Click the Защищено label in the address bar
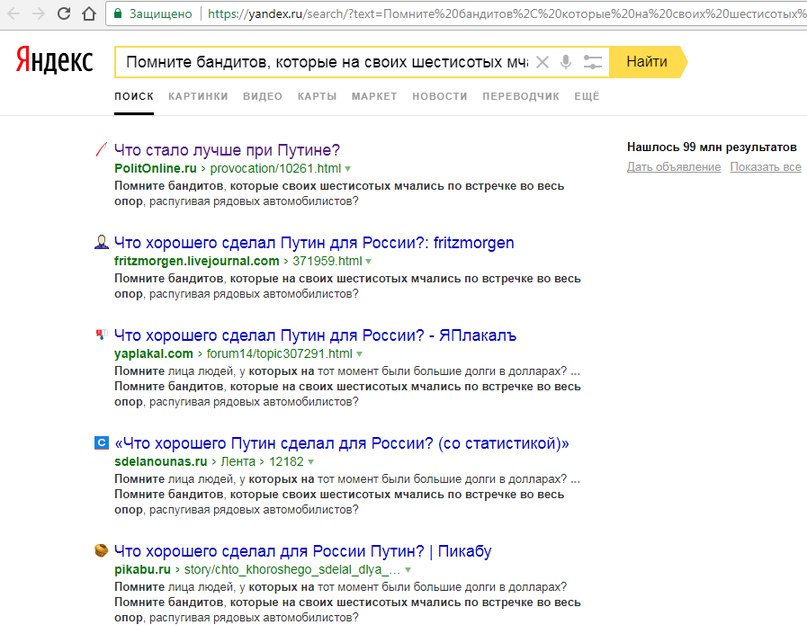807x625 pixels. coord(161,14)
